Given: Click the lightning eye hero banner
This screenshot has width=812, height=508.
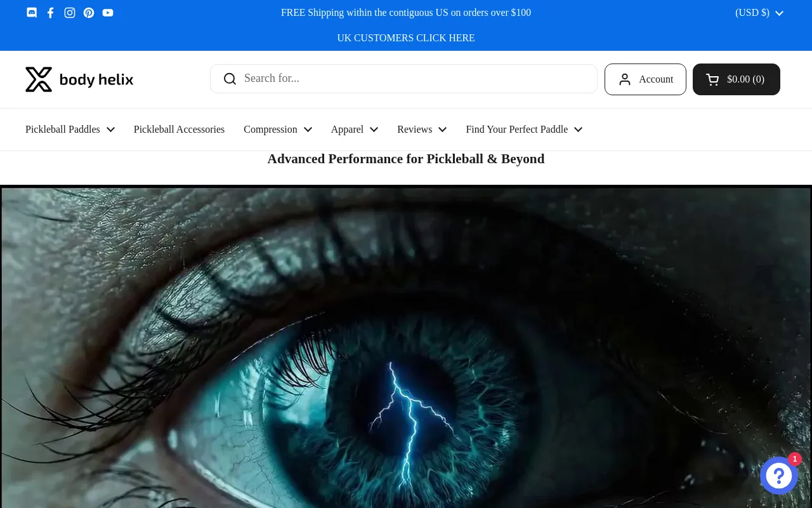Looking at the screenshot, I should click(406, 347).
